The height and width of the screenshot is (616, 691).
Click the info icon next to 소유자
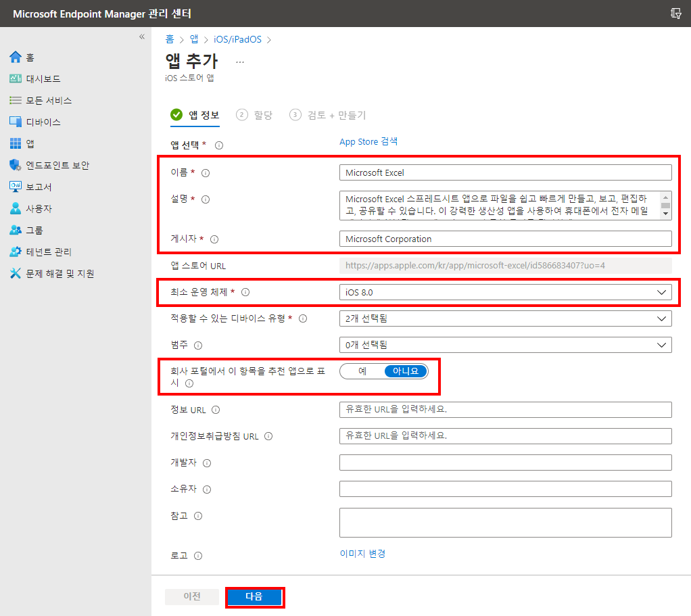coord(207,490)
